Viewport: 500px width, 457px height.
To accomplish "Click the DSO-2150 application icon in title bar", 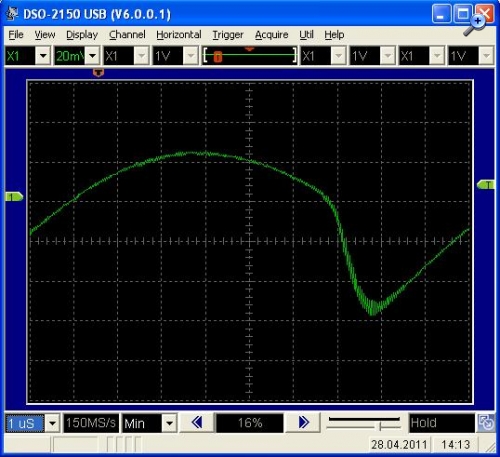I will (x=12, y=13).
